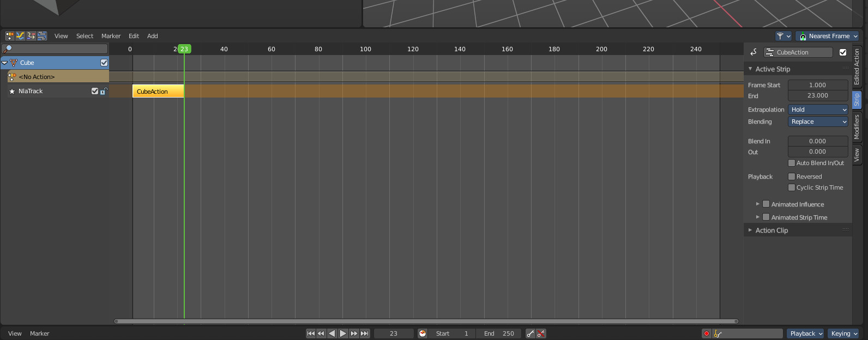Open the Nearest Frame snapping dropdown
The width and height of the screenshot is (868, 340).
coord(828,36)
